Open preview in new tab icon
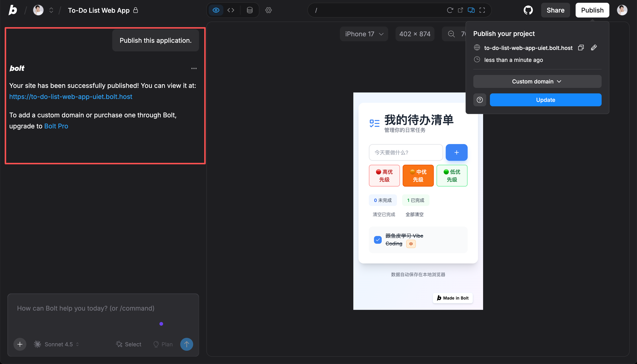The image size is (637, 364). coord(460,10)
